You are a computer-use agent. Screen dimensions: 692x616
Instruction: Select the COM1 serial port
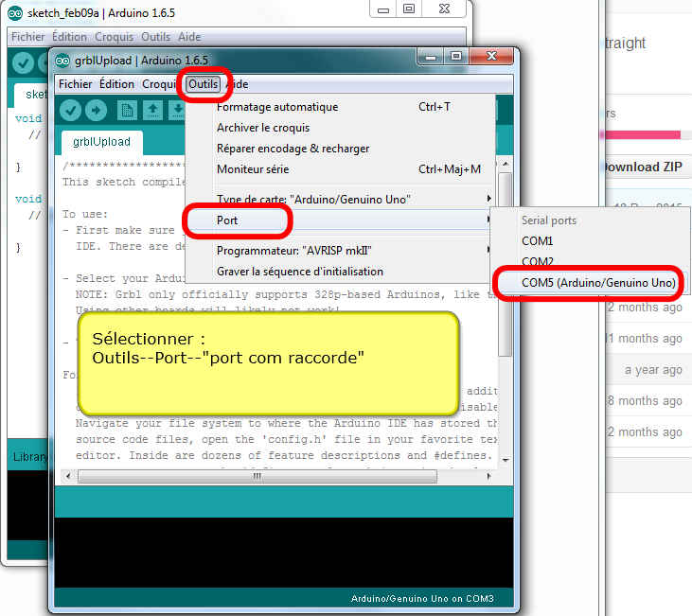pyautogui.click(x=538, y=241)
